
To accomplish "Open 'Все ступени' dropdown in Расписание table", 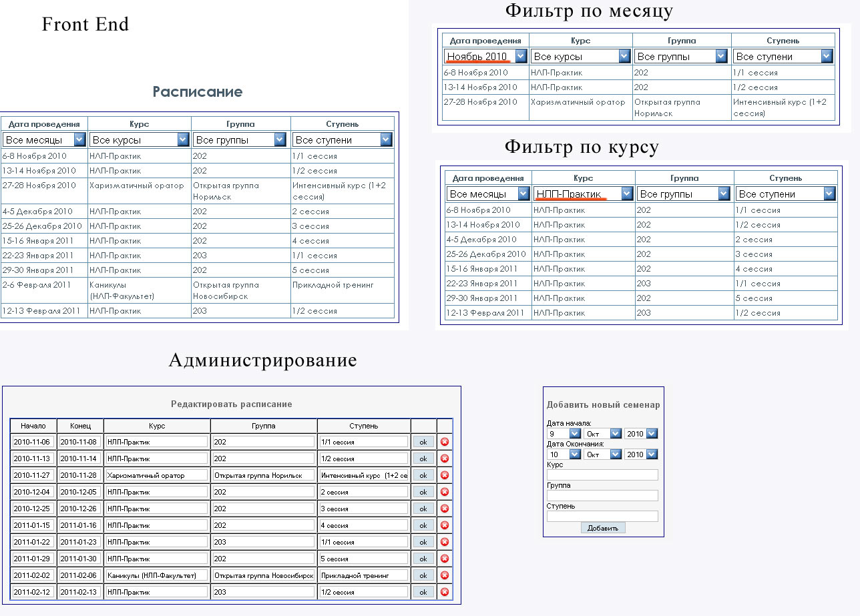I will pyautogui.click(x=343, y=139).
